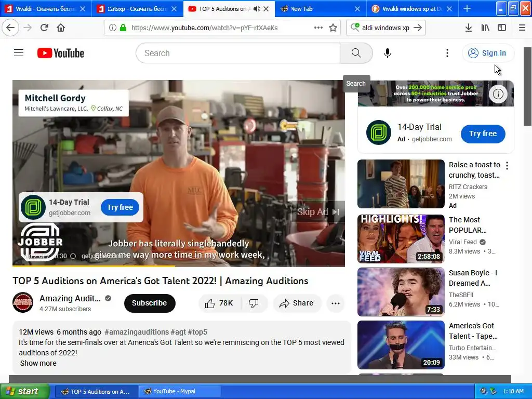This screenshot has width=532, height=399.
Task: Switch to the New Tab tab
Action: tap(321, 9)
